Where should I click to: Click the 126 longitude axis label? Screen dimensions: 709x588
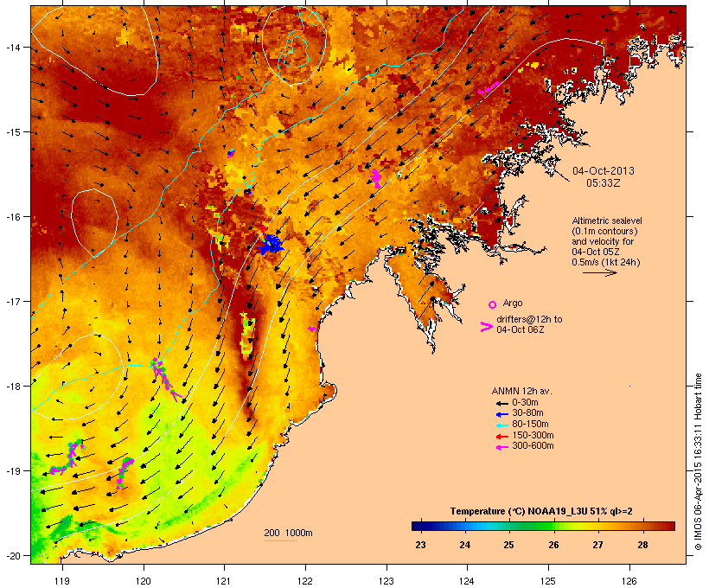629,581
